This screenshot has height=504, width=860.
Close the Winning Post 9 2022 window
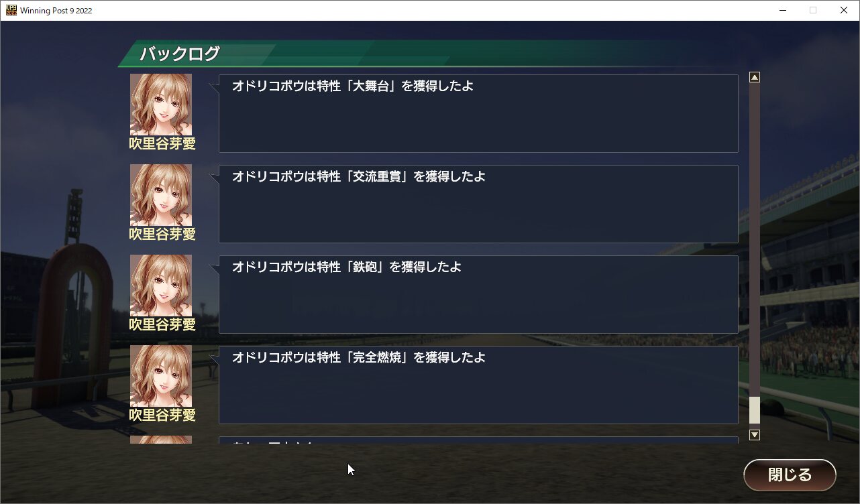[844, 10]
